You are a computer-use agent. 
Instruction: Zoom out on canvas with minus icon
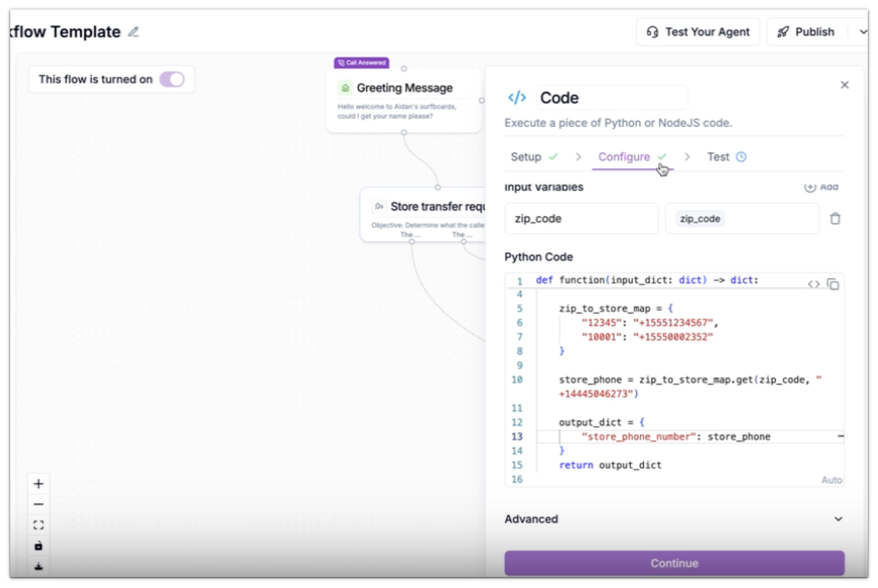38,504
